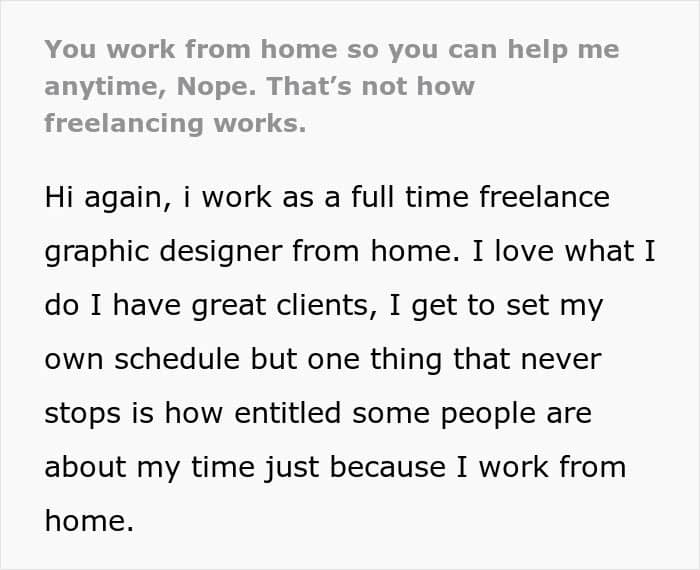Click the final word 'home.'
Image resolution: width=700 pixels, height=570 pixels.
click(x=89, y=521)
